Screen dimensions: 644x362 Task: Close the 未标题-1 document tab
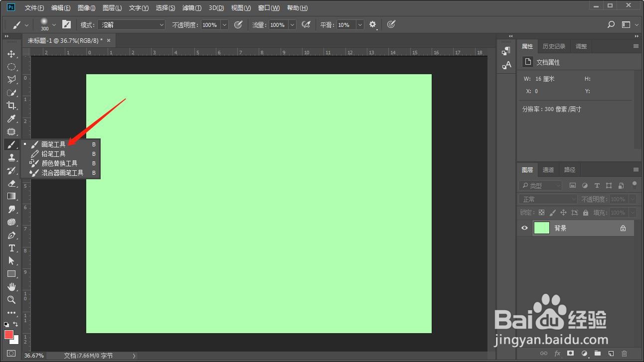(x=109, y=40)
